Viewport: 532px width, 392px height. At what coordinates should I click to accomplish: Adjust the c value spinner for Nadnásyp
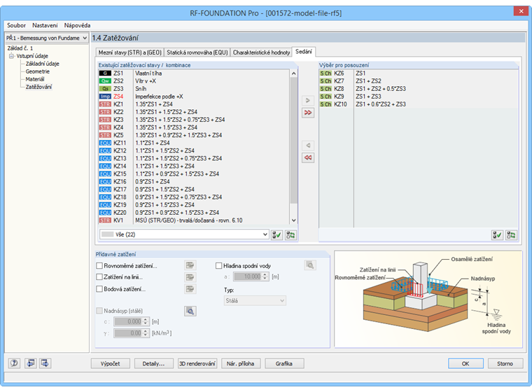pyautogui.click(x=145, y=321)
